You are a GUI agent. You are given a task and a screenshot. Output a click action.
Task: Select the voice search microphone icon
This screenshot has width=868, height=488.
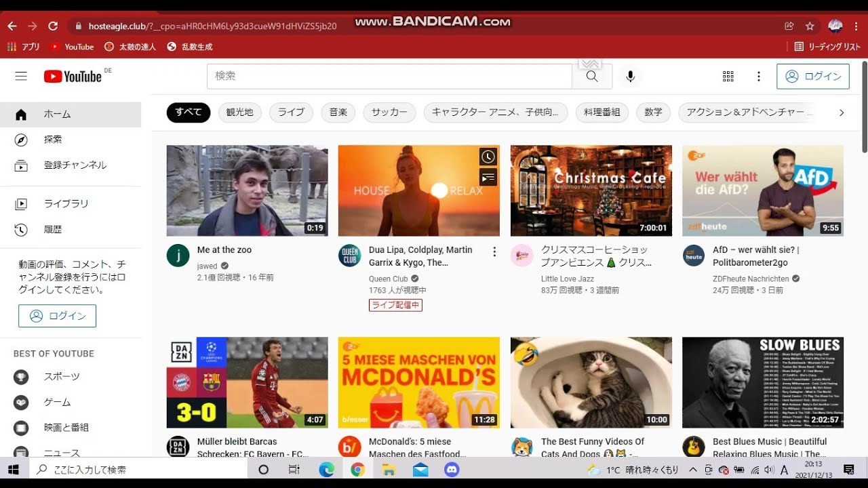(x=631, y=76)
